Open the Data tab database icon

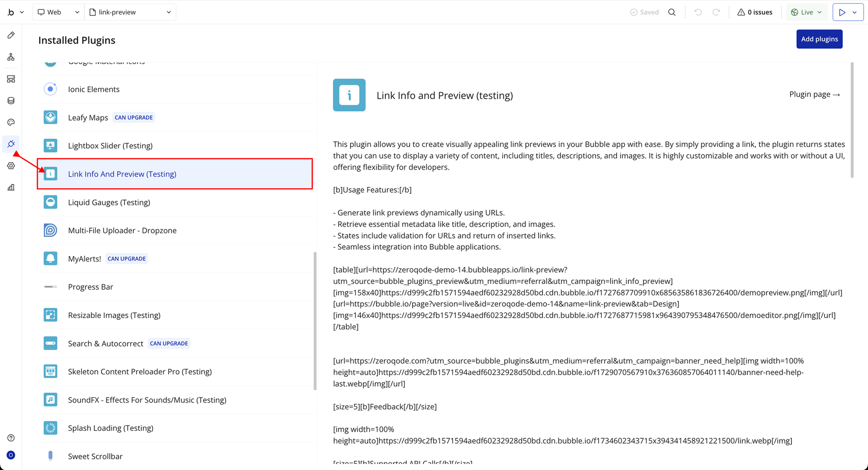pos(11,101)
